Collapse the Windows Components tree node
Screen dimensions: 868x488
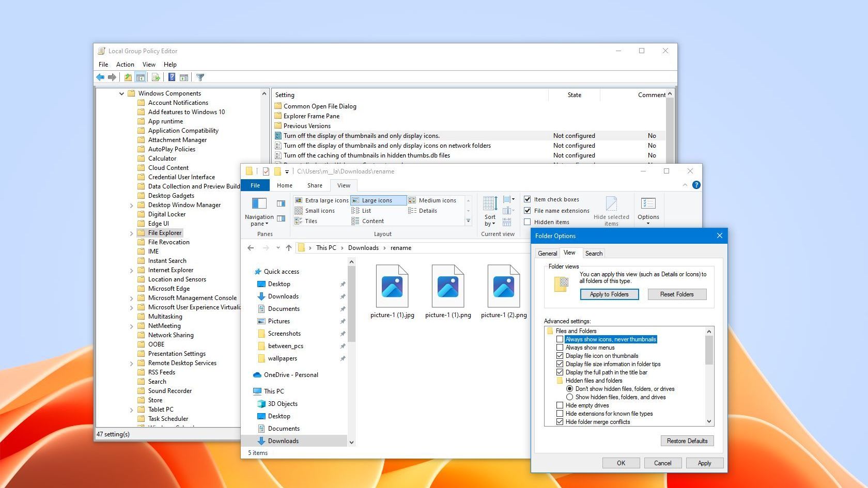coord(122,93)
